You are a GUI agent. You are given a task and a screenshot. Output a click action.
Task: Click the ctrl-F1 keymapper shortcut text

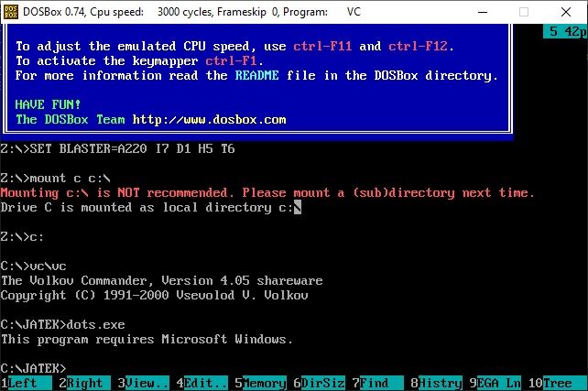[x=231, y=60]
